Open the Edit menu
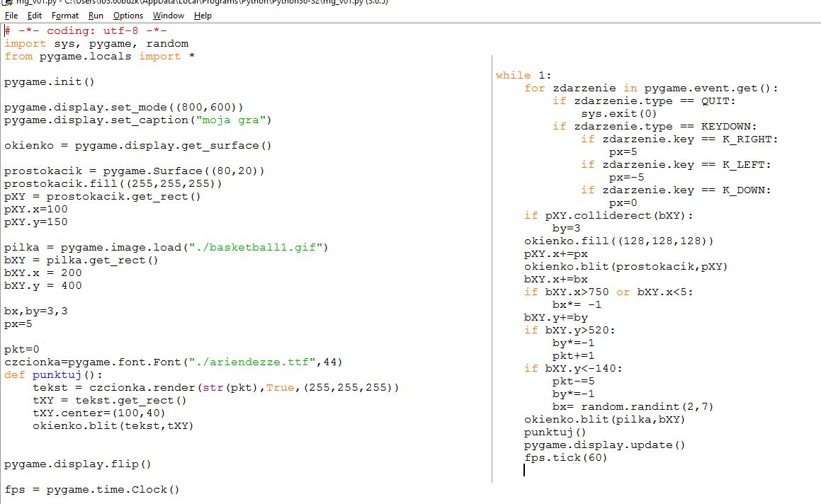Viewport: 821px width, 504px height. coord(35,16)
